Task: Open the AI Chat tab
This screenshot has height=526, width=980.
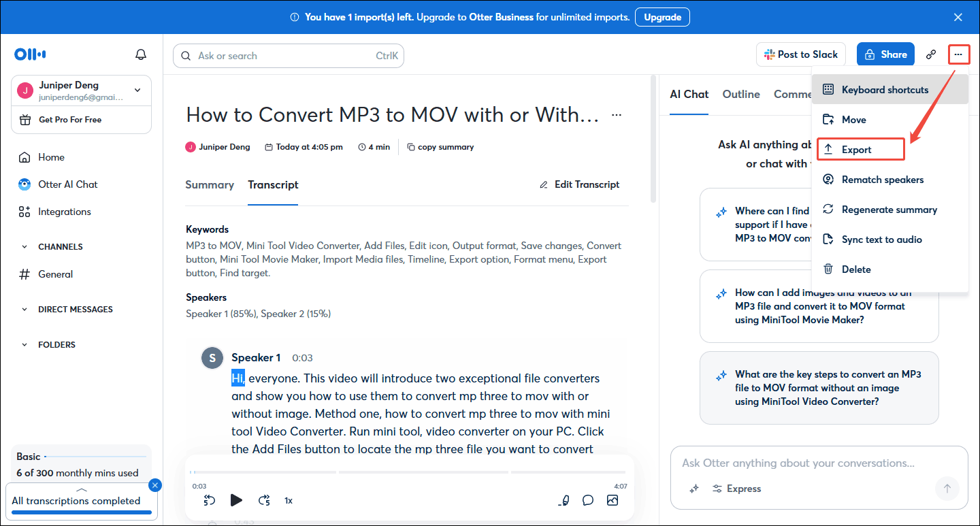Action: click(689, 95)
